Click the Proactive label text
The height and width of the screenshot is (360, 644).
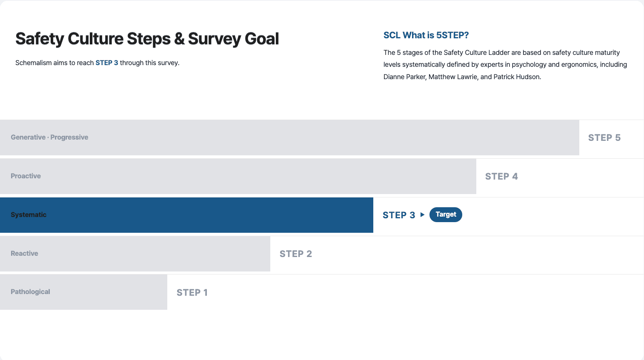[26, 176]
